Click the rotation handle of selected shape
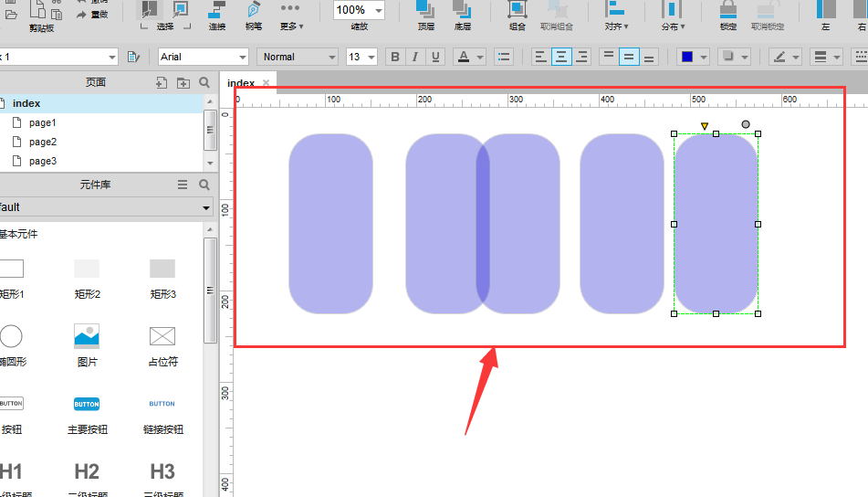Viewport: 868px width, 497px height. coord(746,124)
